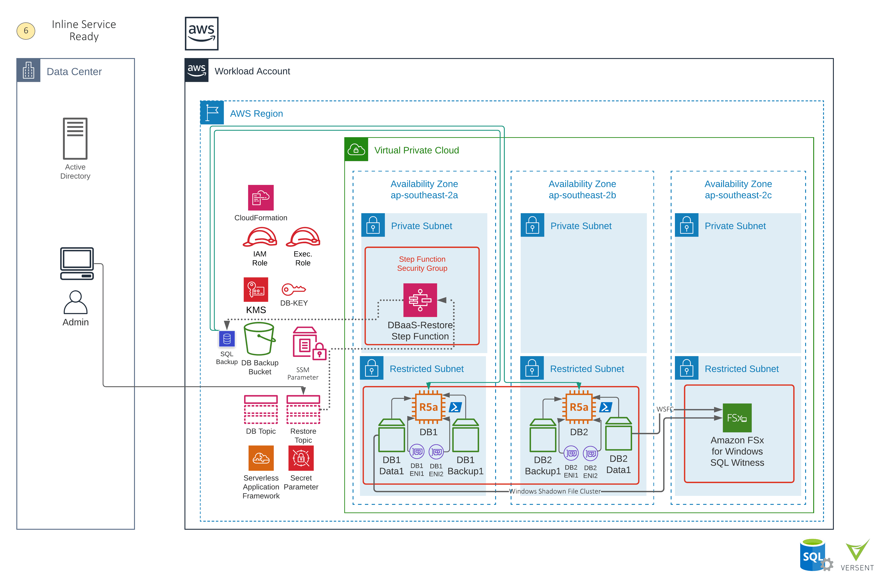Select the IAM Role hard hat icon
Viewport: 891px width, 588px height.
click(260, 237)
